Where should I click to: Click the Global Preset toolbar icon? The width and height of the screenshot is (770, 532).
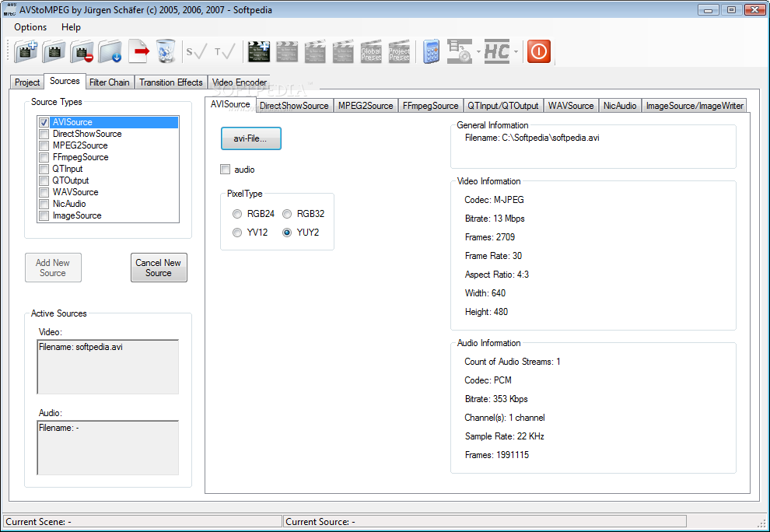point(371,51)
